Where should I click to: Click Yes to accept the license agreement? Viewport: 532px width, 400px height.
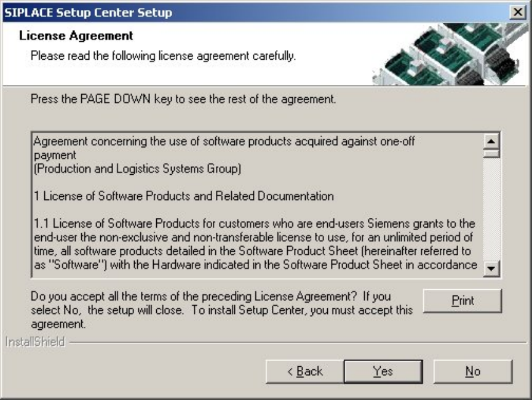(383, 371)
